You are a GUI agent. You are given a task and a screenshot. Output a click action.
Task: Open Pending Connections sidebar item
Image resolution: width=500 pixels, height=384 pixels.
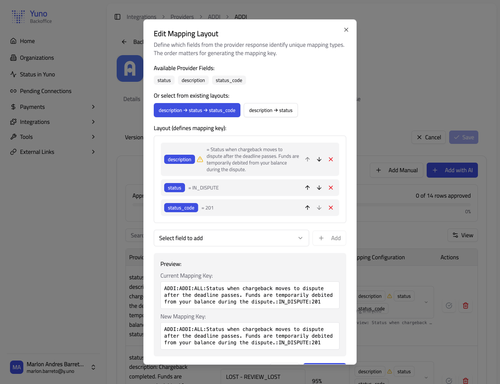pos(45,91)
